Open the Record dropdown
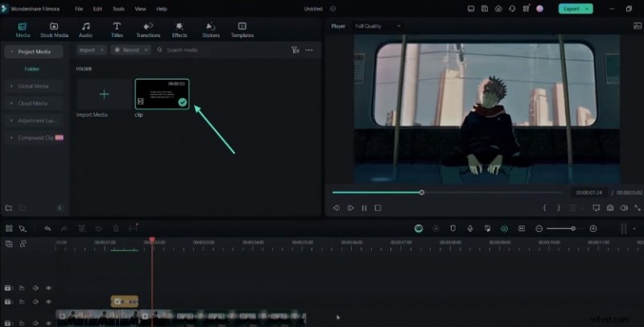 [x=130, y=50]
